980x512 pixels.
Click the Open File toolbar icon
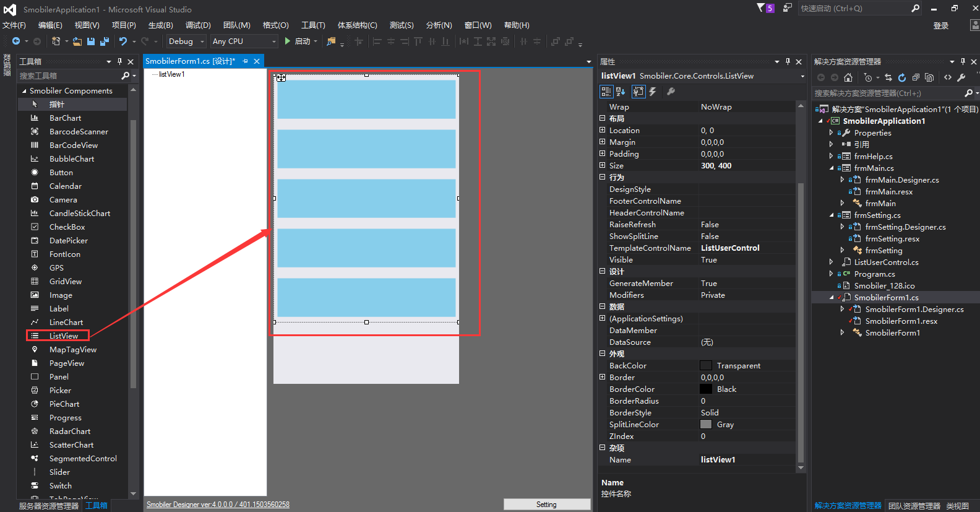(x=77, y=41)
